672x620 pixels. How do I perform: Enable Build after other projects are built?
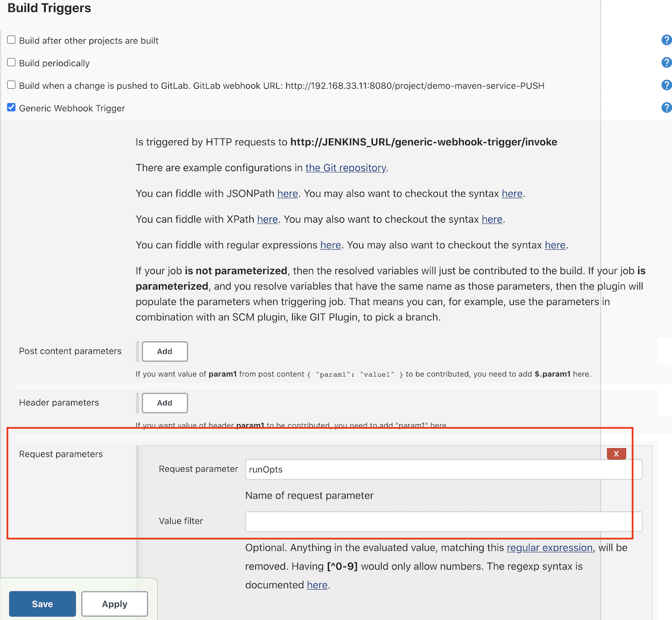point(11,40)
